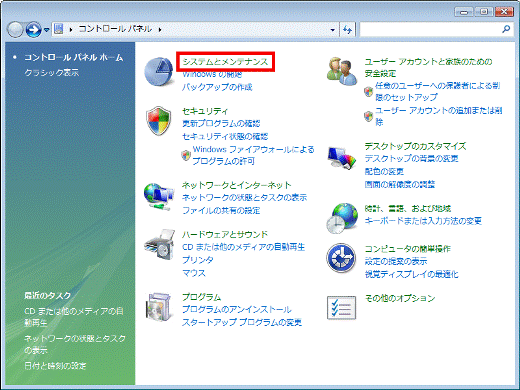Click sidebar recent task CD または他のメディア

click(x=74, y=317)
